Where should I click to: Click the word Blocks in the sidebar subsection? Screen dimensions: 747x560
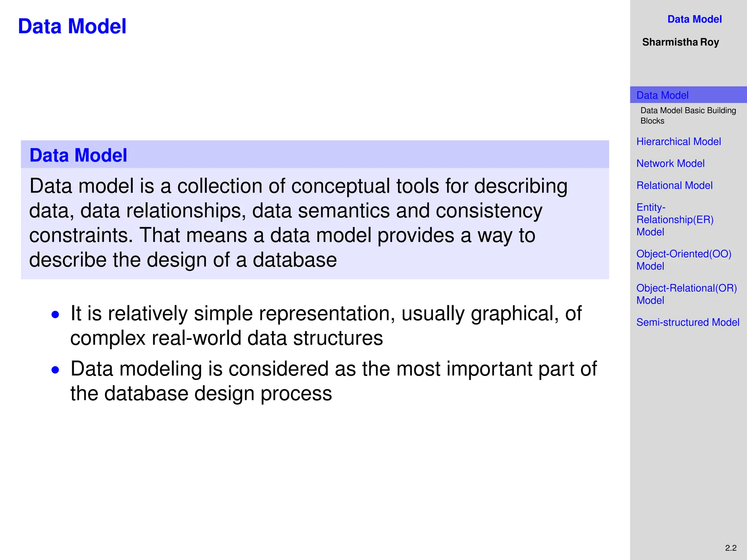tap(652, 121)
